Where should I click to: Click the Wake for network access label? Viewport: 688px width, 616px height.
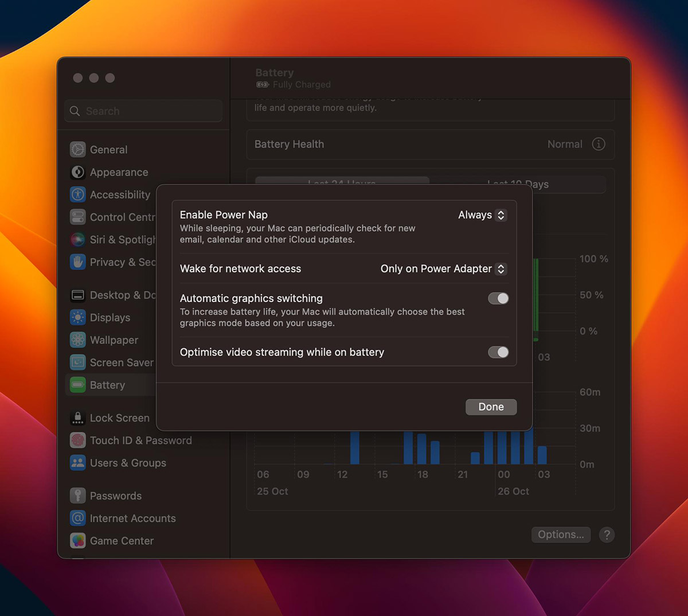pos(240,269)
